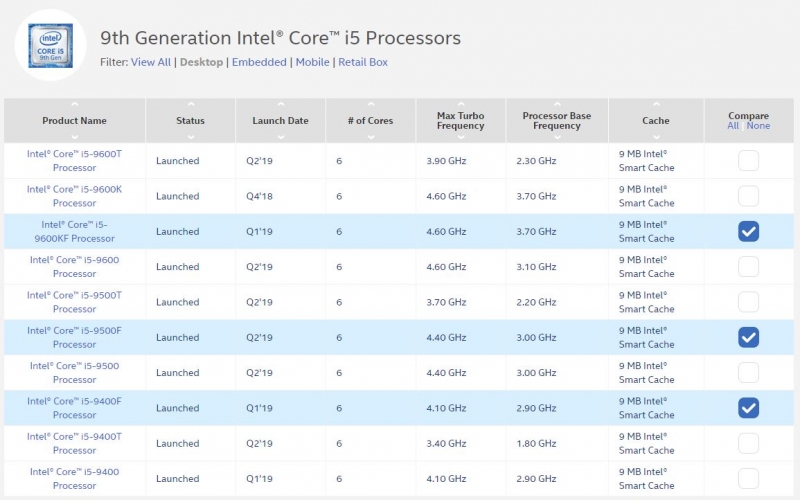Sort Product Name column ascending arrow
The image size is (800, 500).
click(x=74, y=105)
